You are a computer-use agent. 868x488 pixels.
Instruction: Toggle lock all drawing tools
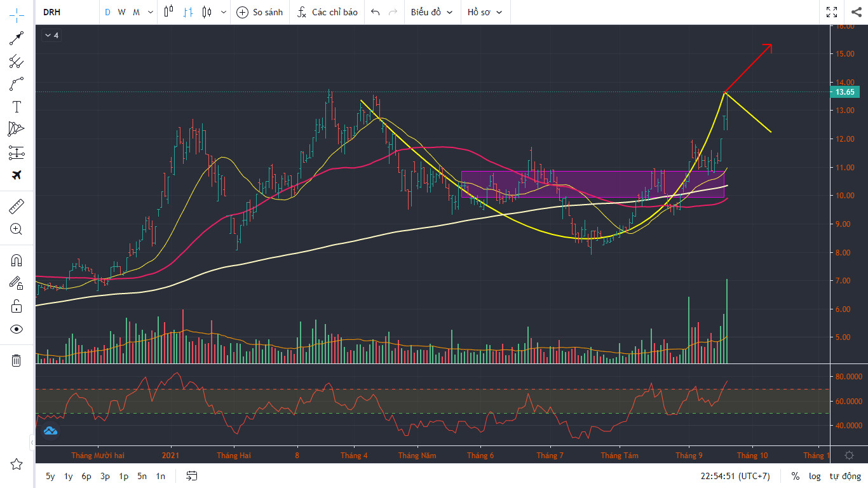tap(17, 306)
